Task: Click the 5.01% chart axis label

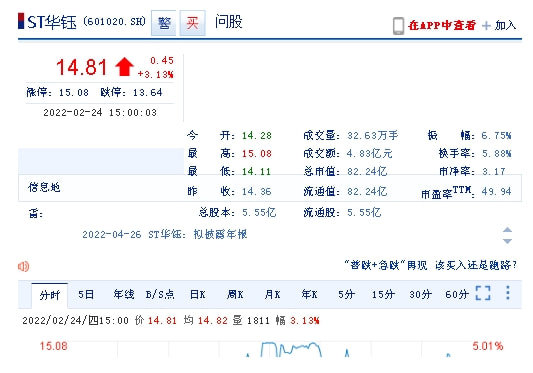Action: [x=487, y=346]
